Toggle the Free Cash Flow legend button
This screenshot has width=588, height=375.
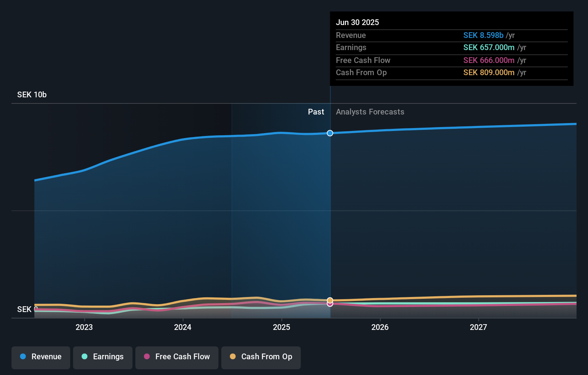pos(177,357)
